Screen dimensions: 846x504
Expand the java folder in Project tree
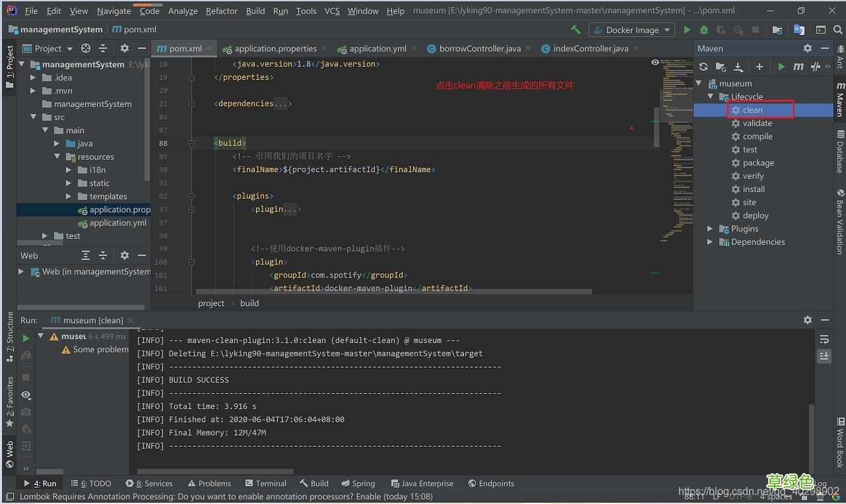coord(57,143)
